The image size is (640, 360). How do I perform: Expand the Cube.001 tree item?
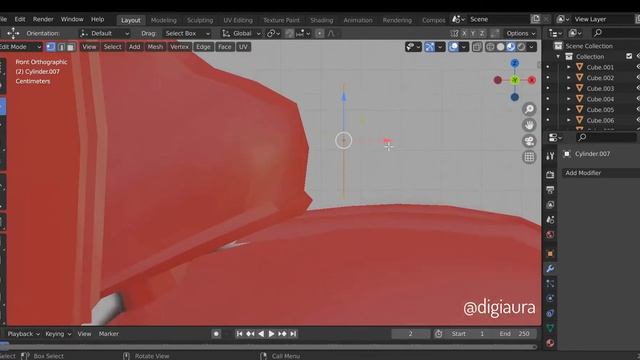(x=569, y=67)
